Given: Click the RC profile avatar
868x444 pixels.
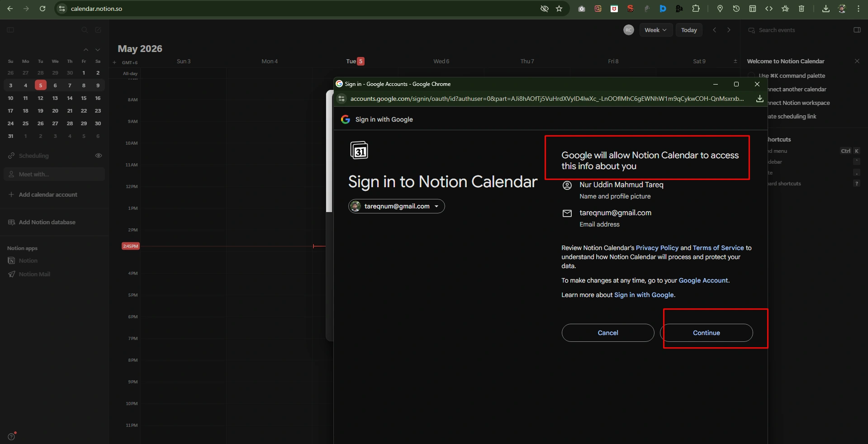Looking at the screenshot, I should 629,30.
